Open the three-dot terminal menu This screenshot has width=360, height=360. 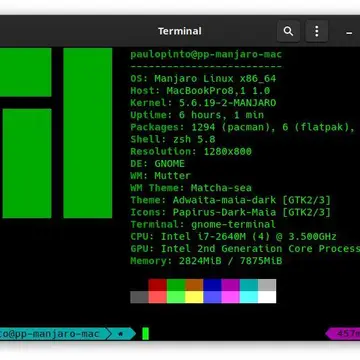click(317, 31)
